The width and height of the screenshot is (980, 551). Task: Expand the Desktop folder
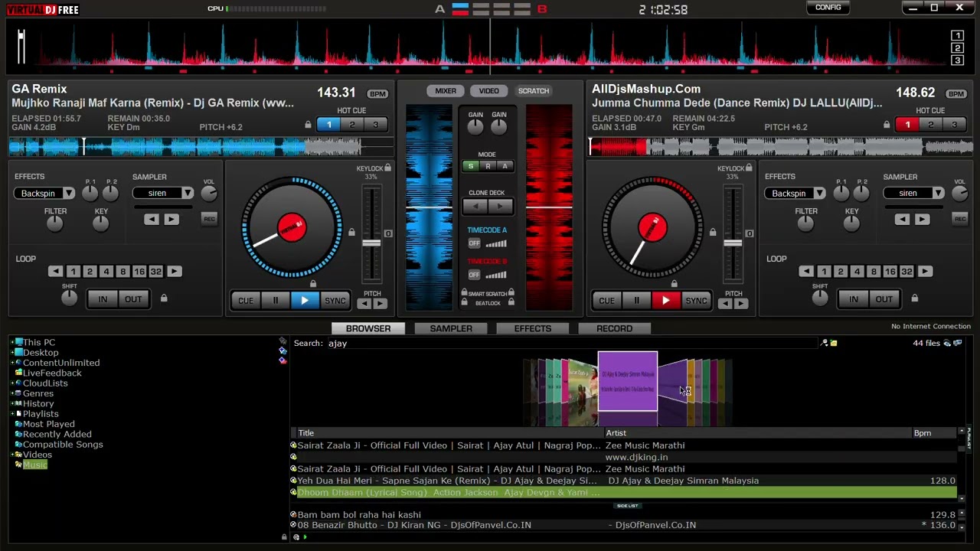click(12, 353)
